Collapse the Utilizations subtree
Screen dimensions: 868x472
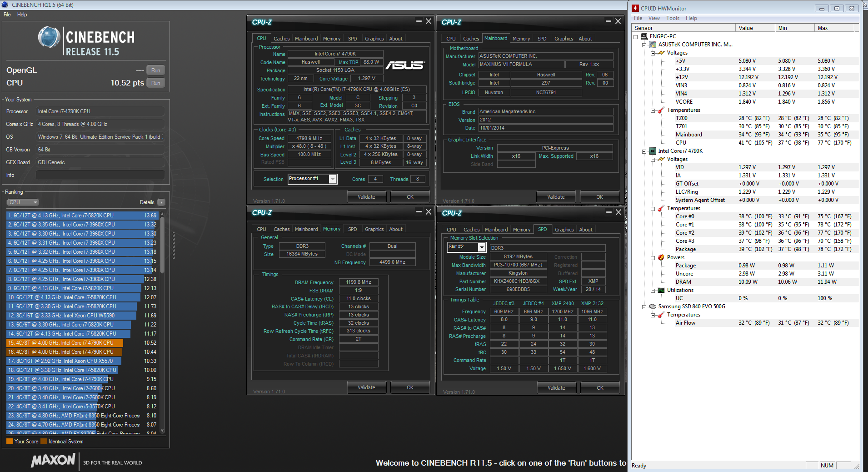click(x=653, y=291)
